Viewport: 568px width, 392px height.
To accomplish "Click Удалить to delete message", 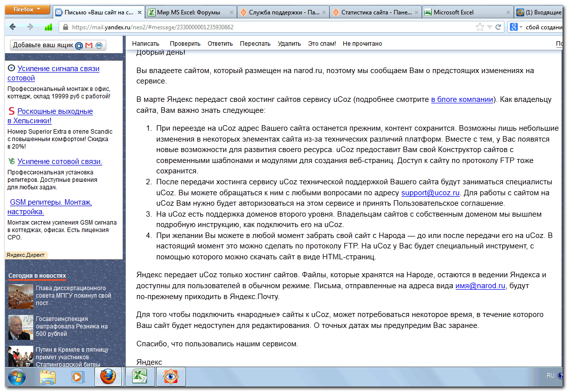I will [x=289, y=44].
